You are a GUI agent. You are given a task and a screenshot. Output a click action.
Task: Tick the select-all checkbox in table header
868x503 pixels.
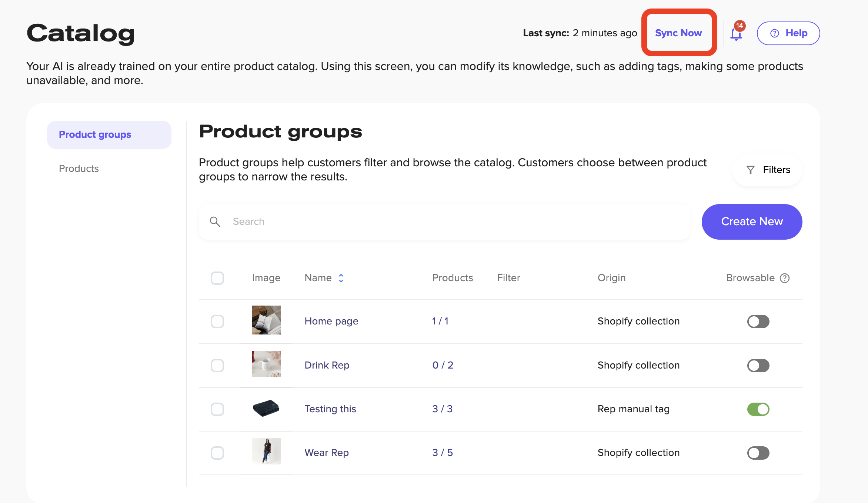click(x=217, y=278)
